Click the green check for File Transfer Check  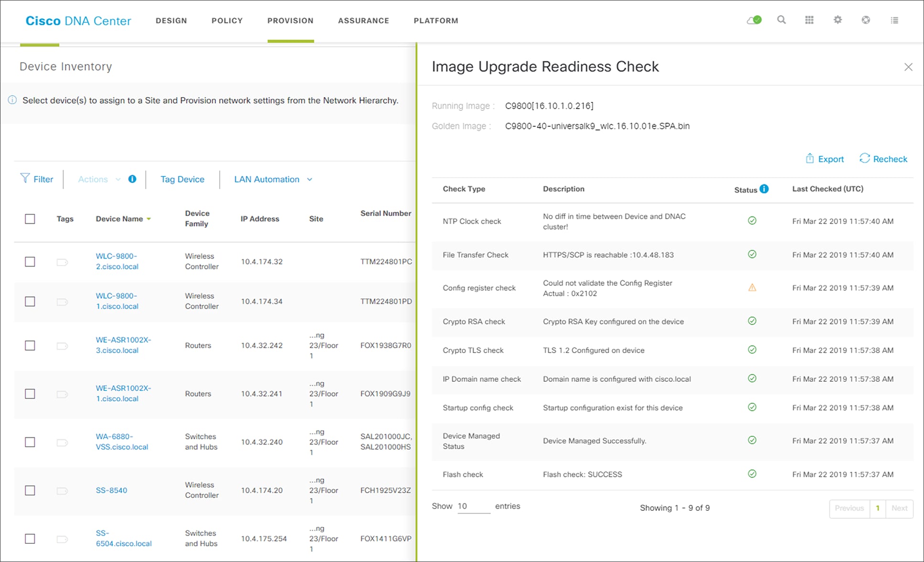(752, 254)
